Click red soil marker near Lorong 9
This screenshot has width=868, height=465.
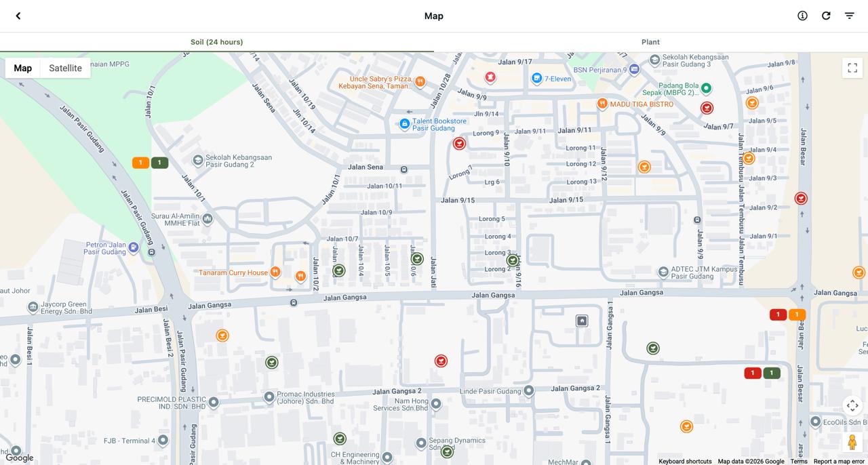click(459, 144)
